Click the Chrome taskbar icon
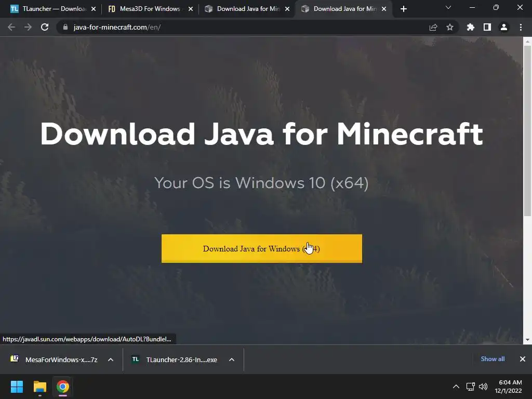Image resolution: width=532 pixels, height=399 pixels. 63,387
